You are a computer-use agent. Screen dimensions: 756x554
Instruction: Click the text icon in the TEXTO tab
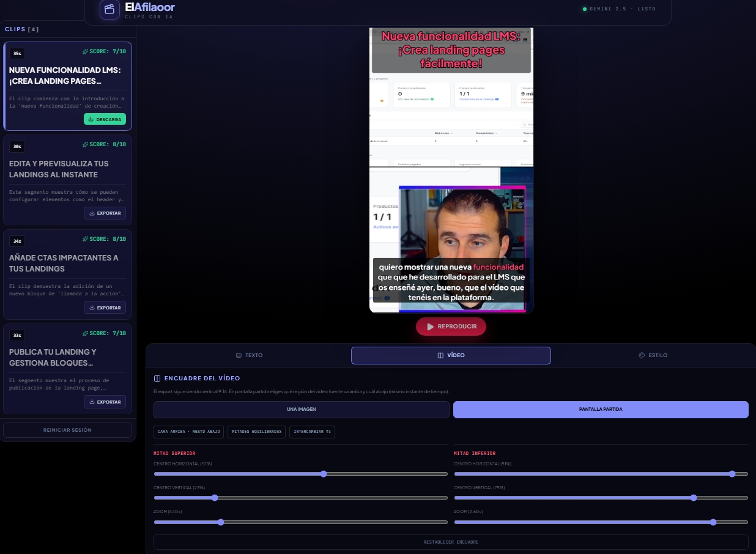[x=239, y=355]
